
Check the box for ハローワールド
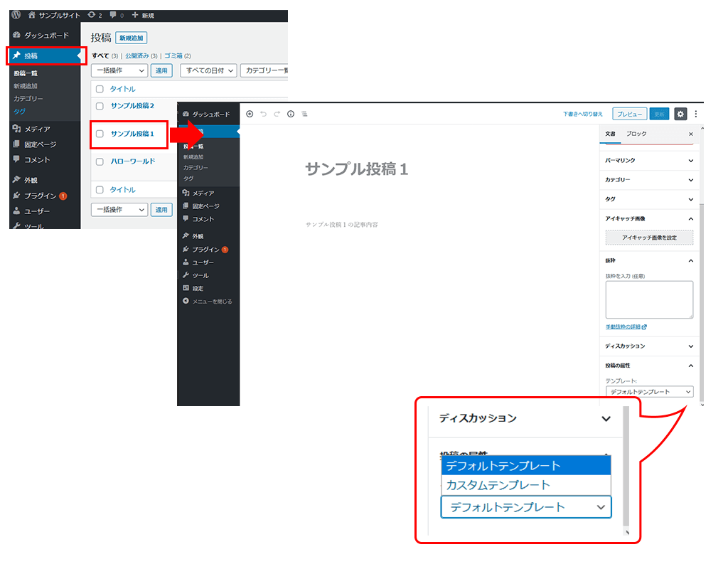pyautogui.click(x=100, y=161)
